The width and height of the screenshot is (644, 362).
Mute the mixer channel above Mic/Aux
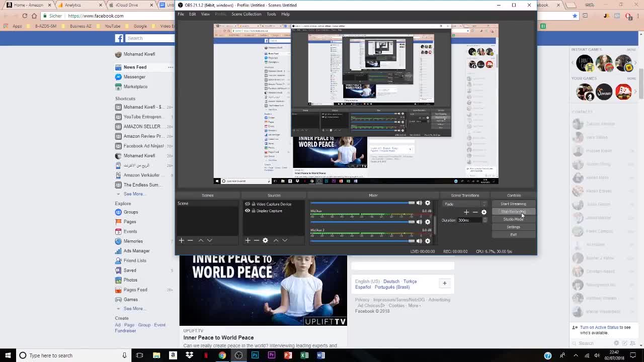419,203
